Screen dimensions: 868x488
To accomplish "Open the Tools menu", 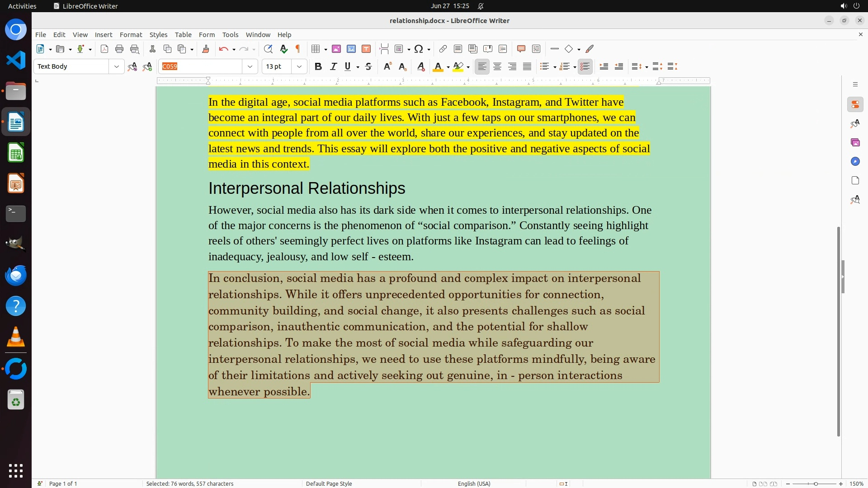I will [x=230, y=34].
